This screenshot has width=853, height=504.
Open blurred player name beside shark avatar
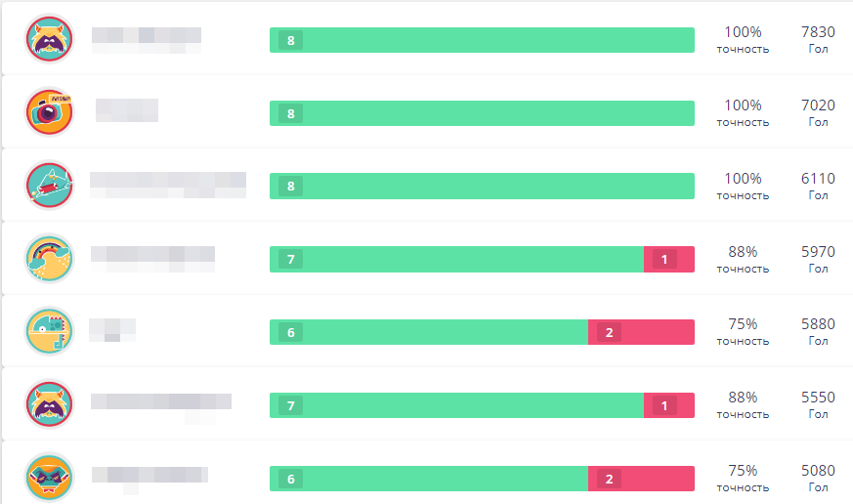click(x=168, y=185)
